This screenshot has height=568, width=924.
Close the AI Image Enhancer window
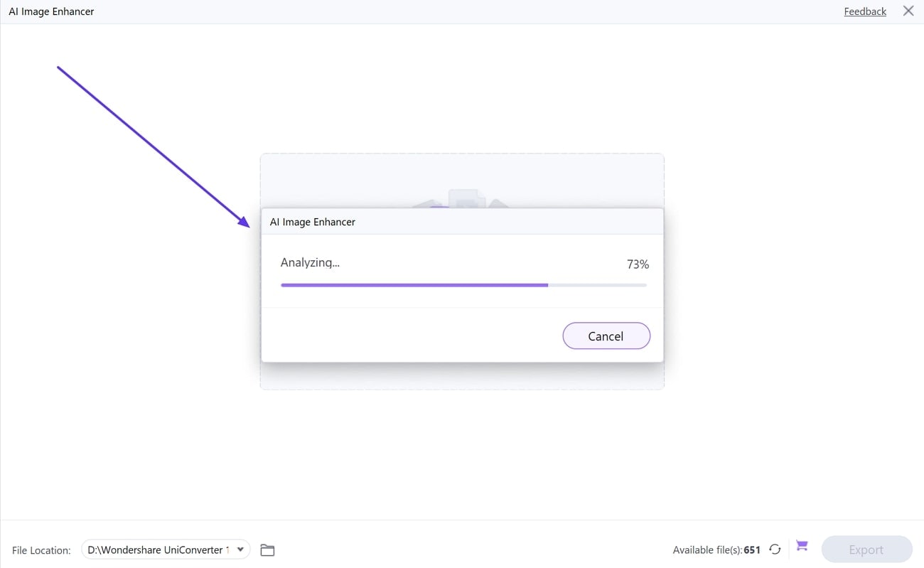(908, 11)
